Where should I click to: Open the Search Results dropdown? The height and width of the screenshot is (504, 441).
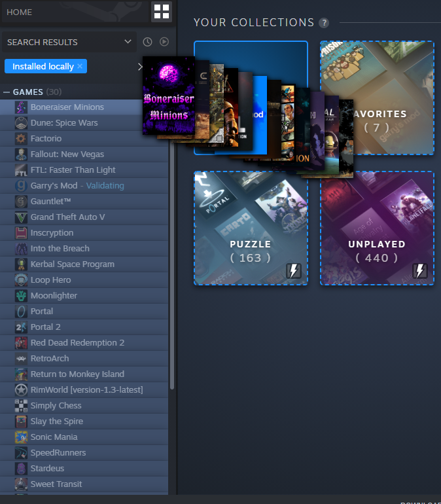[x=69, y=42]
